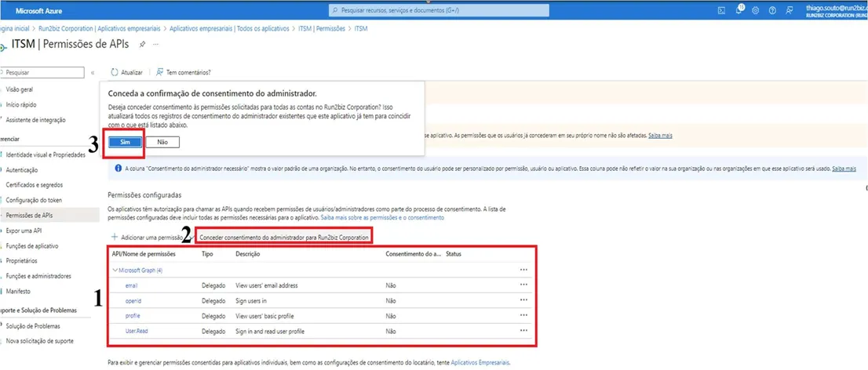868x370 pixels.
Task: Click the search bar for resources and services
Action: (439, 10)
